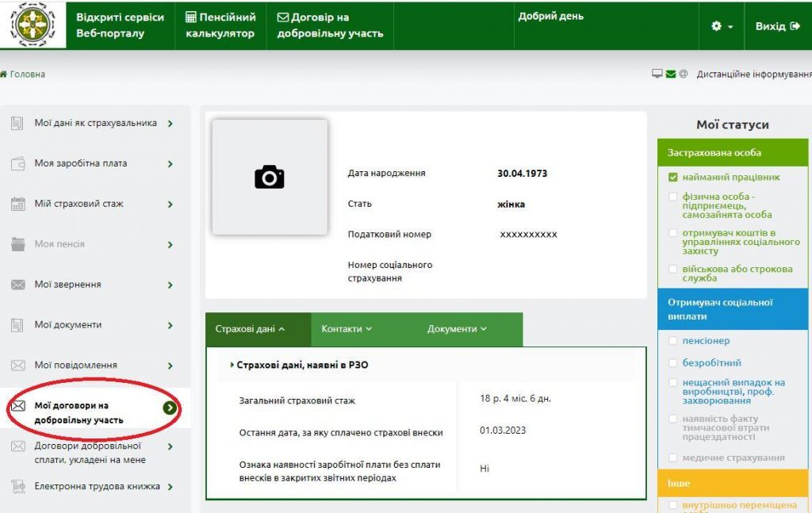
Task: Check the пенсіонер status checkbox
Action: point(673,341)
